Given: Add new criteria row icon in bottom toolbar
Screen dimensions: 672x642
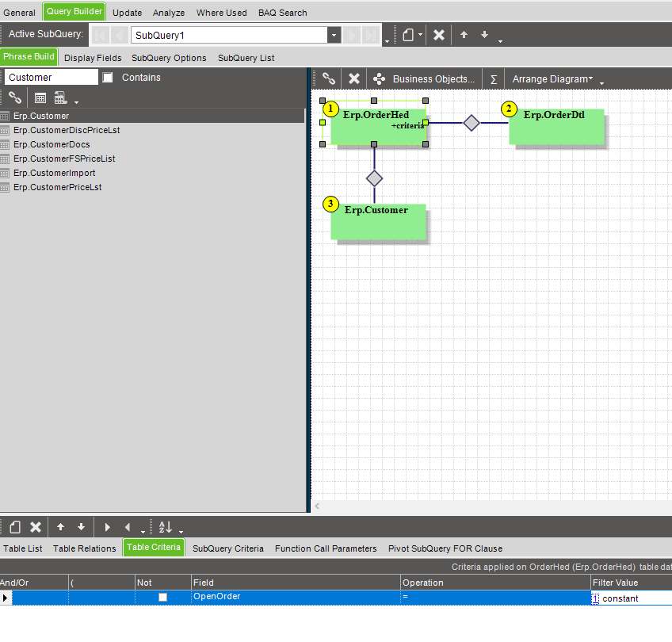Looking at the screenshot, I should tap(15, 527).
